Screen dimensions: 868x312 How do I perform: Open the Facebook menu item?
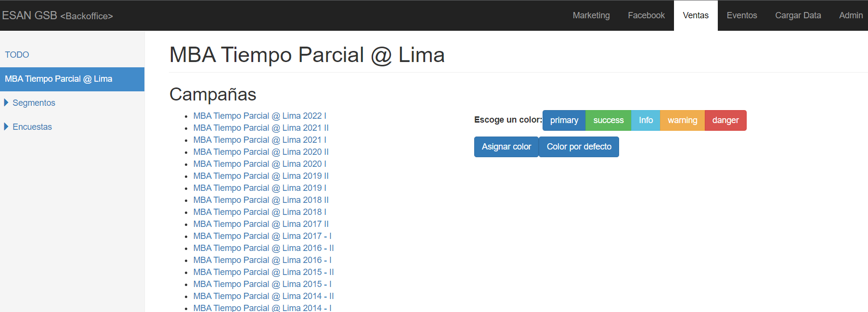[646, 15]
